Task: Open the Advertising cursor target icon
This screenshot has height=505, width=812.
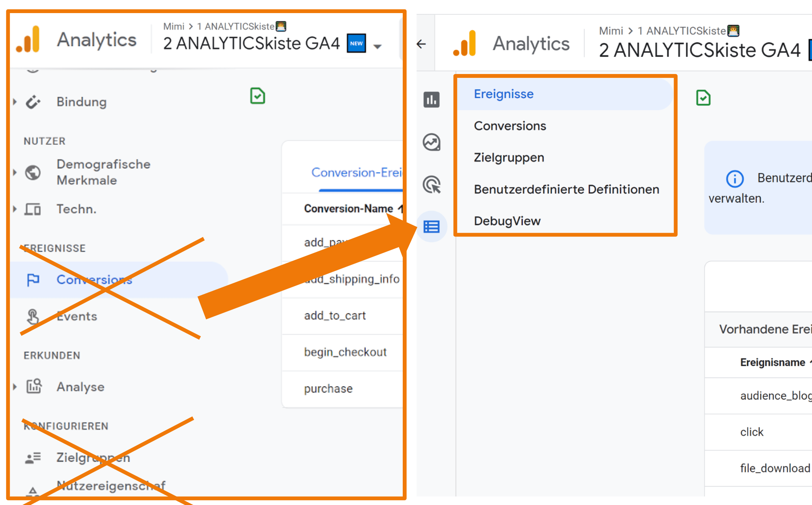Action: point(431,185)
